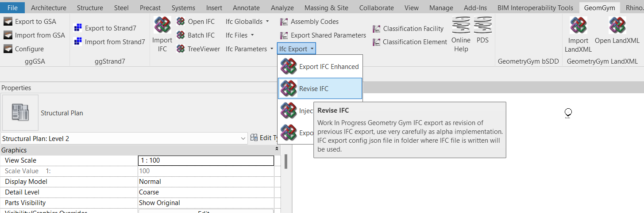
Task: Switch to the View tab
Action: coord(412,8)
